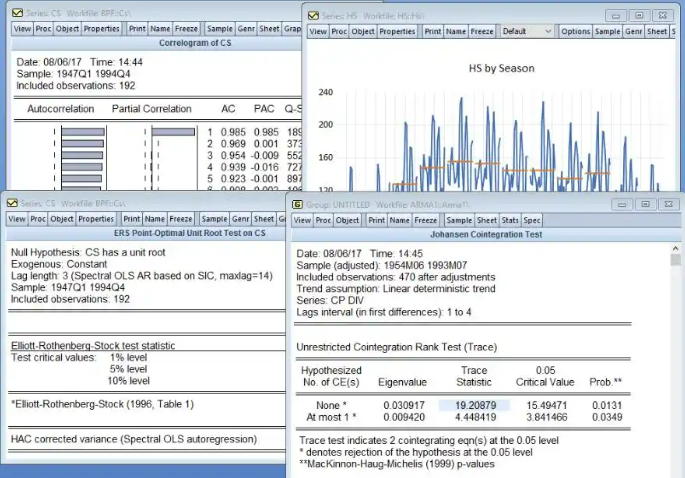Click the critical value 15.49471
The height and width of the screenshot is (478, 685).
pyautogui.click(x=546, y=405)
